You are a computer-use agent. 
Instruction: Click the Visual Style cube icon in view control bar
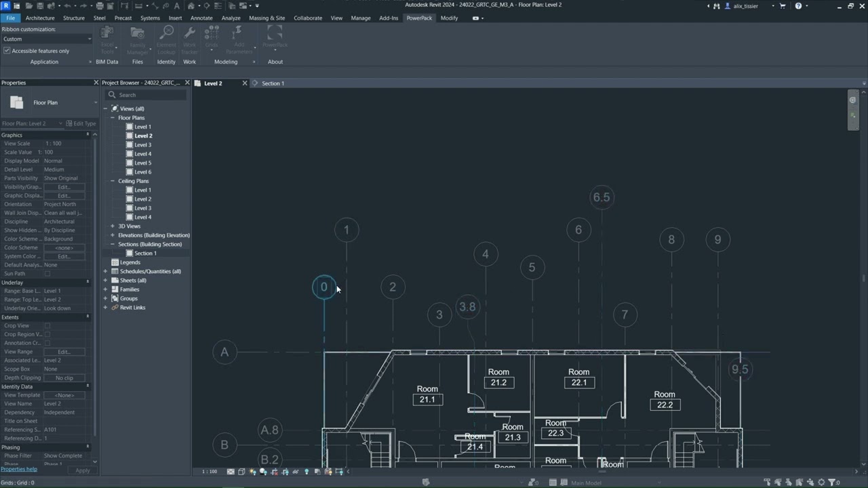pos(241,472)
